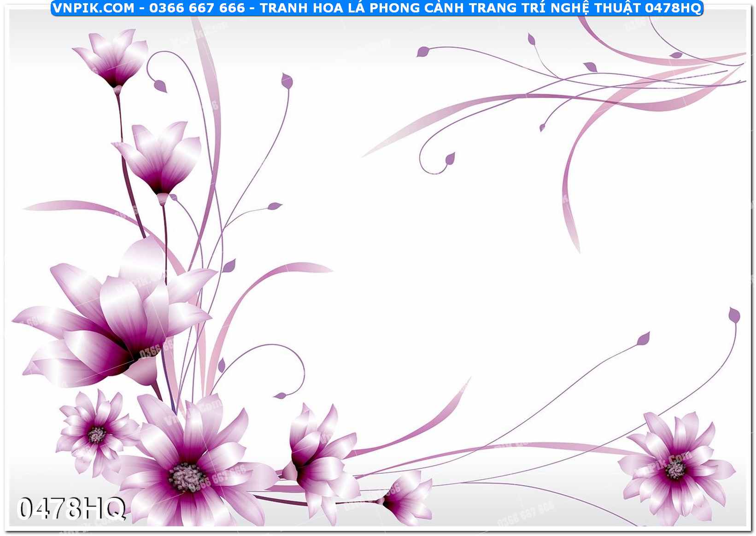Click the leaf at the far-left tip of the top vine

(x=422, y=52)
